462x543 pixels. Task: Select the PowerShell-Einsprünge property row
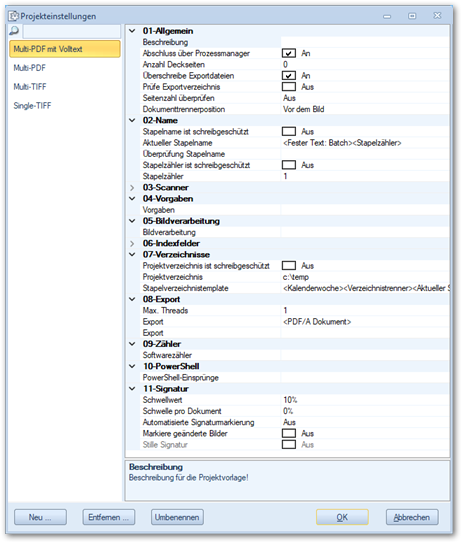click(288, 377)
